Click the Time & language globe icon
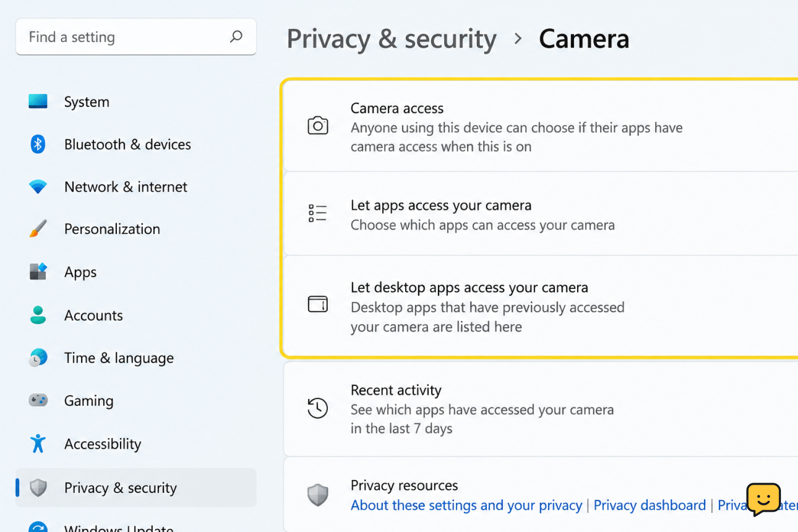 tap(38, 357)
